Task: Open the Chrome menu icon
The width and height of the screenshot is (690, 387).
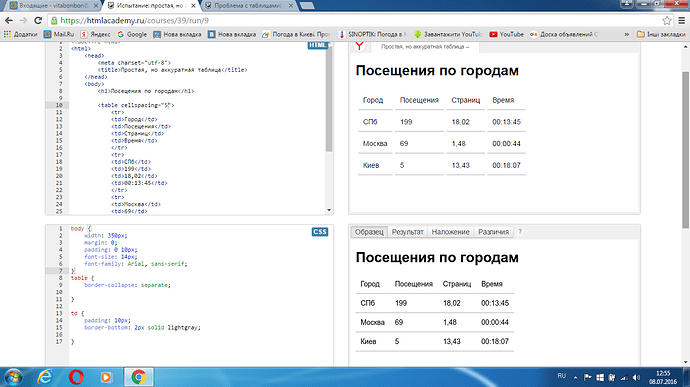Action: [x=681, y=20]
